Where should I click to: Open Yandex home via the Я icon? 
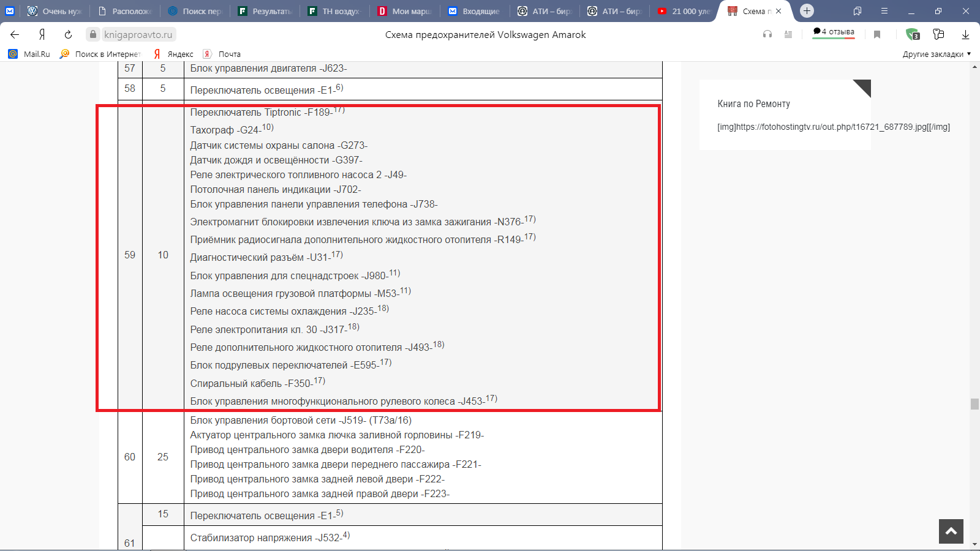coord(42,35)
